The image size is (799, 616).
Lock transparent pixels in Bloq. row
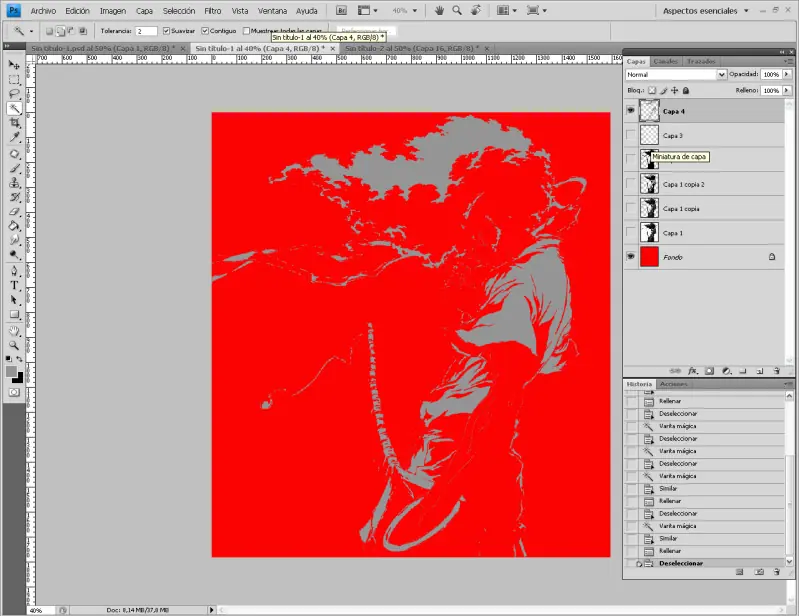click(652, 90)
